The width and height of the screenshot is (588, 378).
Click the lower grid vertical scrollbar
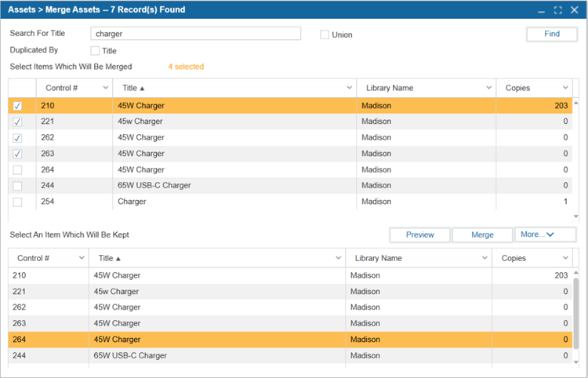pos(579,314)
